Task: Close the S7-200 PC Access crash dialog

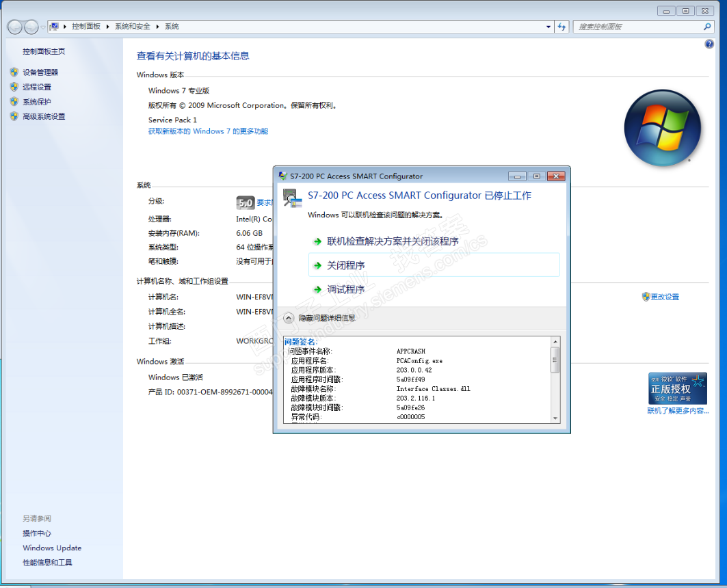Action: tap(556, 176)
